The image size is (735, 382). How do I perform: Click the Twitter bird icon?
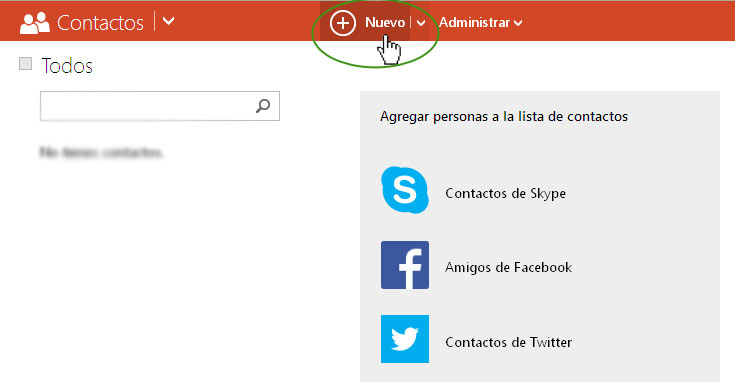[405, 339]
